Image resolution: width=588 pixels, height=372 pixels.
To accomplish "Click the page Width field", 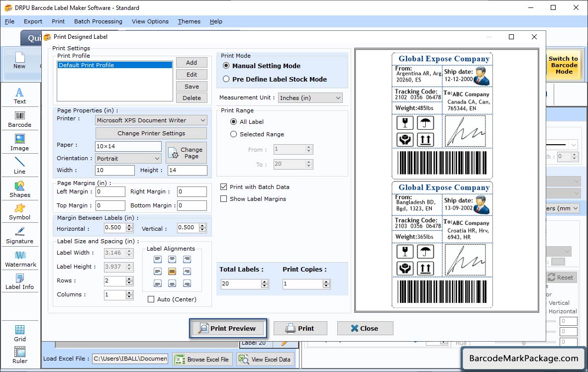I will (115, 170).
